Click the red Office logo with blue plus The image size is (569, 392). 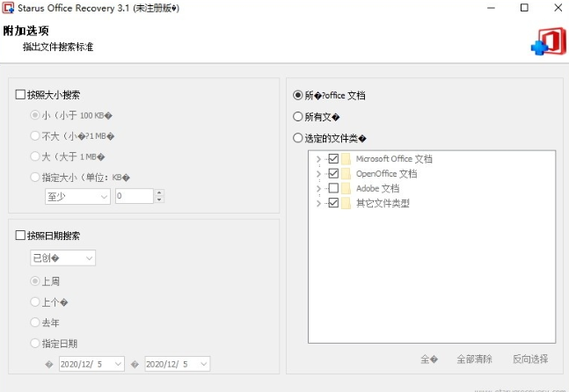(x=548, y=42)
